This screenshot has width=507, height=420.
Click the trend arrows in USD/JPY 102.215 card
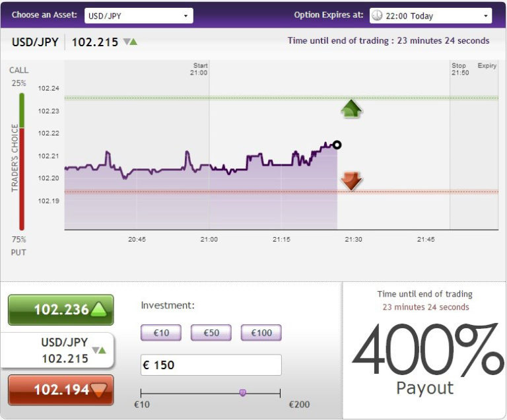(99, 350)
